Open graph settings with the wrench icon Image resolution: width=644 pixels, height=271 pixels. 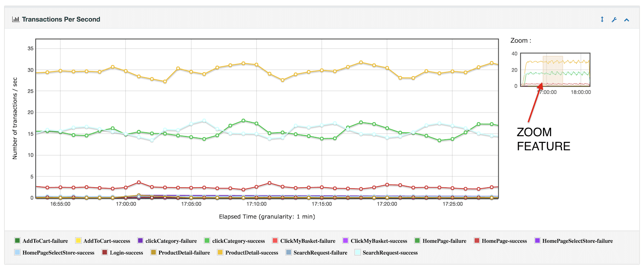(614, 19)
